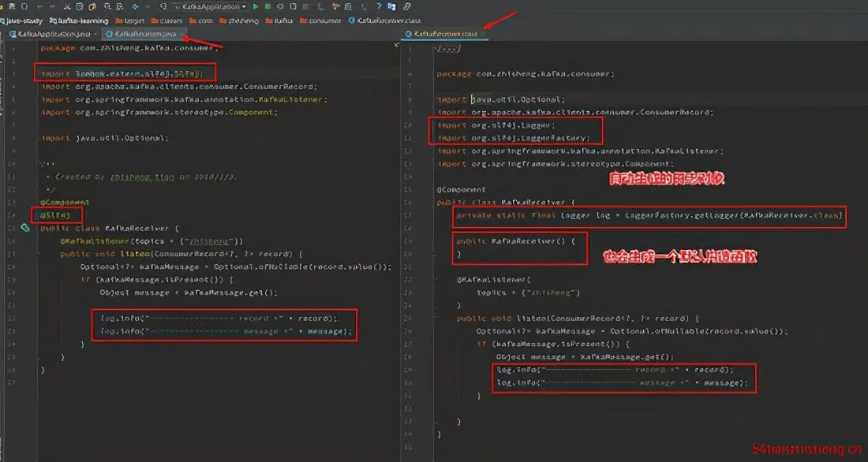
Task: Open consumer folder in navigation bar
Action: (x=320, y=20)
